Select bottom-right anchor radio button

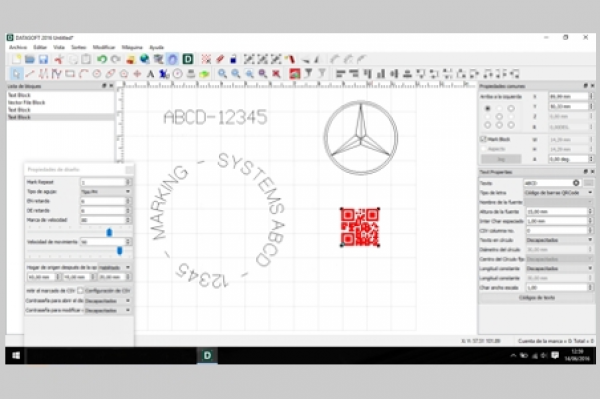pyautogui.click(x=511, y=125)
